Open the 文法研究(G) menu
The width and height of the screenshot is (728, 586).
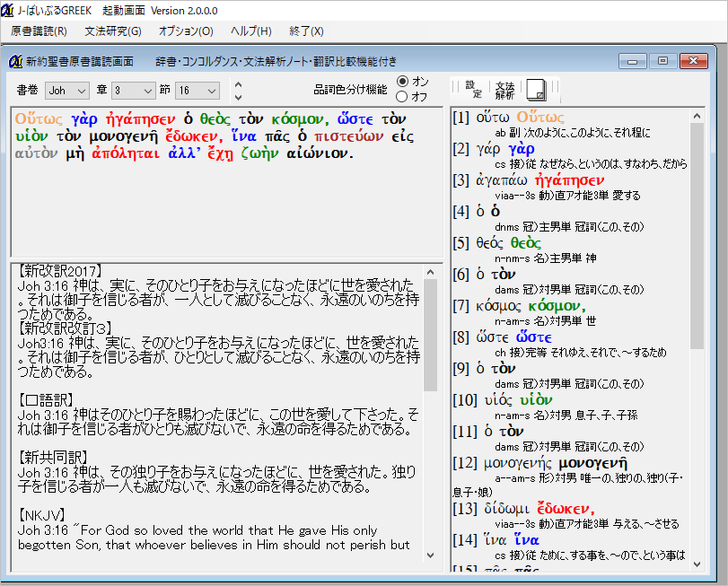[113, 31]
